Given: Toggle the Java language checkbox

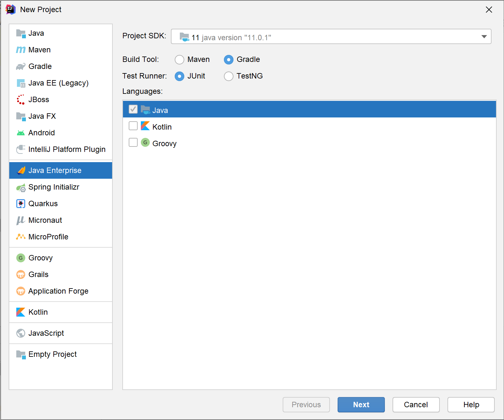Looking at the screenshot, I should [x=133, y=109].
